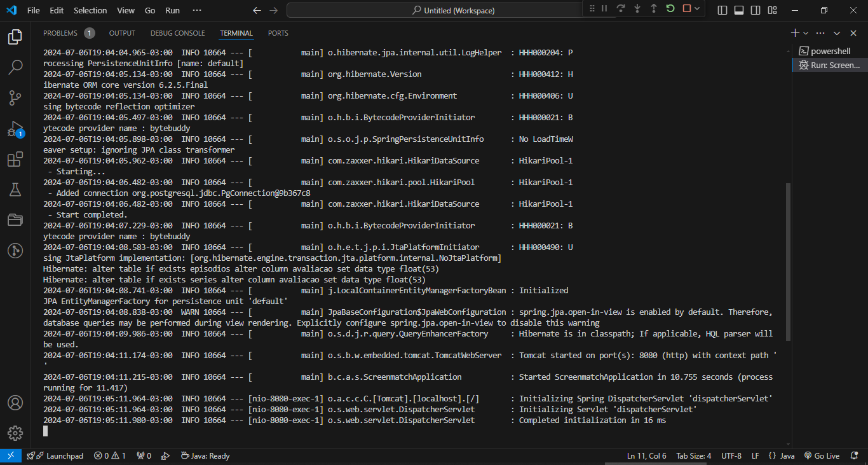The width and height of the screenshot is (868, 465).
Task: Open remote window indicator in status bar
Action: point(11,455)
